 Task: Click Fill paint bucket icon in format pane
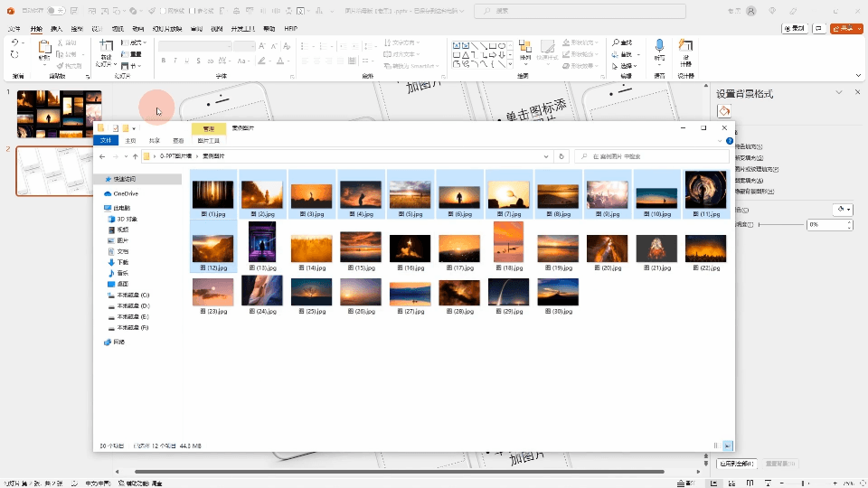coord(724,111)
